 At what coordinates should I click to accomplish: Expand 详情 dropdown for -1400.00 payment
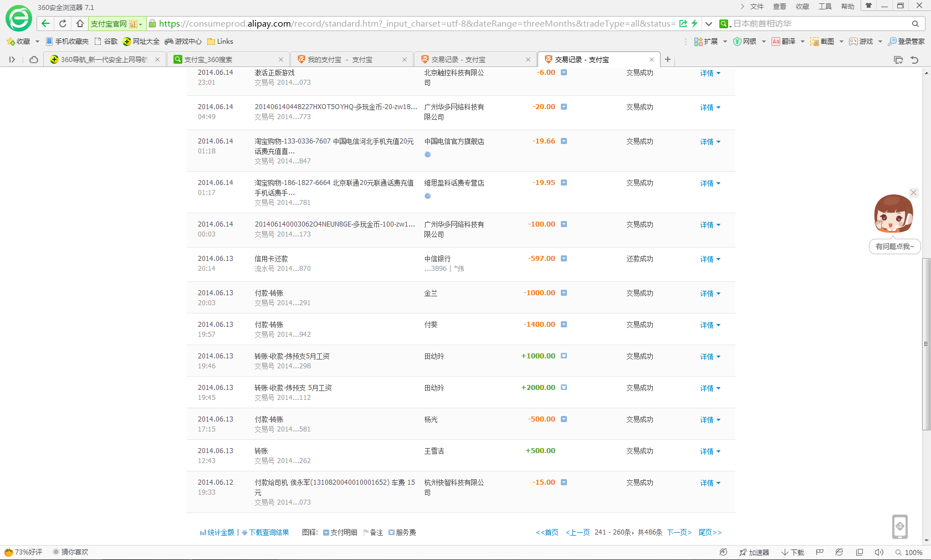click(710, 325)
